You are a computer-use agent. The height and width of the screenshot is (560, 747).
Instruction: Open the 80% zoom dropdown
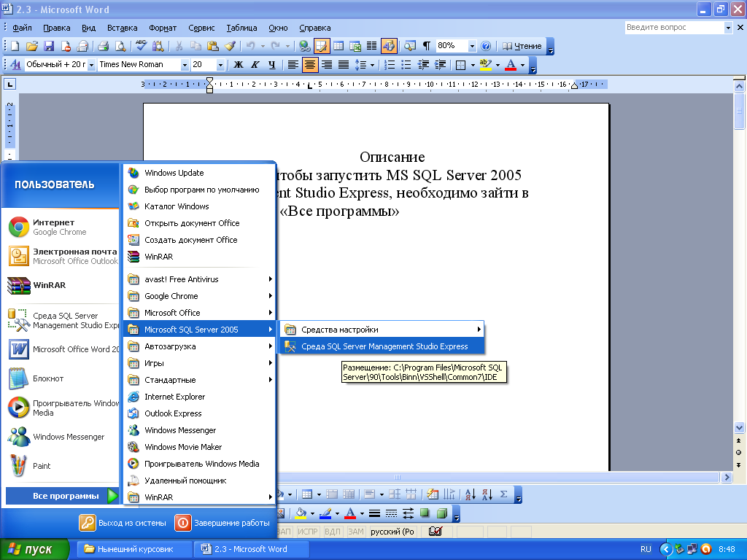point(472,46)
